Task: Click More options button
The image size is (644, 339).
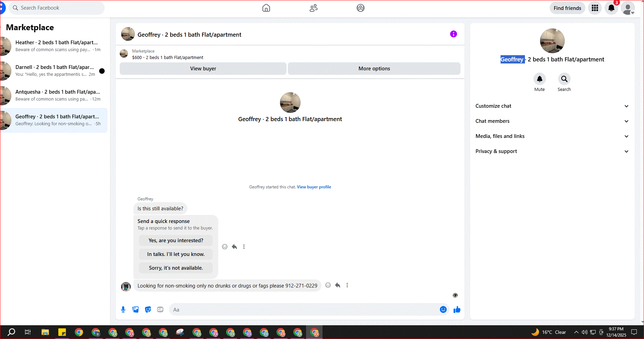Action: coord(374,69)
